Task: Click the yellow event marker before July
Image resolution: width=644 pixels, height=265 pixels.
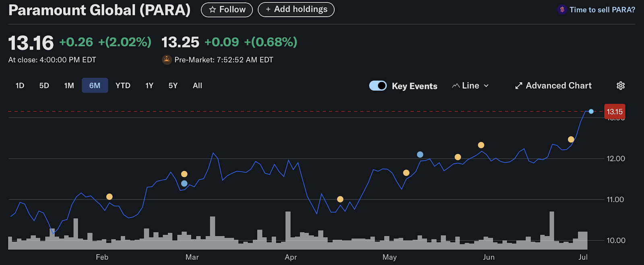Action: point(571,139)
